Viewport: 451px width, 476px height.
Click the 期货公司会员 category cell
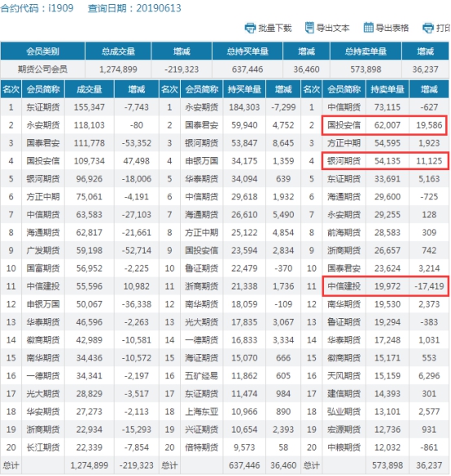coord(42,69)
